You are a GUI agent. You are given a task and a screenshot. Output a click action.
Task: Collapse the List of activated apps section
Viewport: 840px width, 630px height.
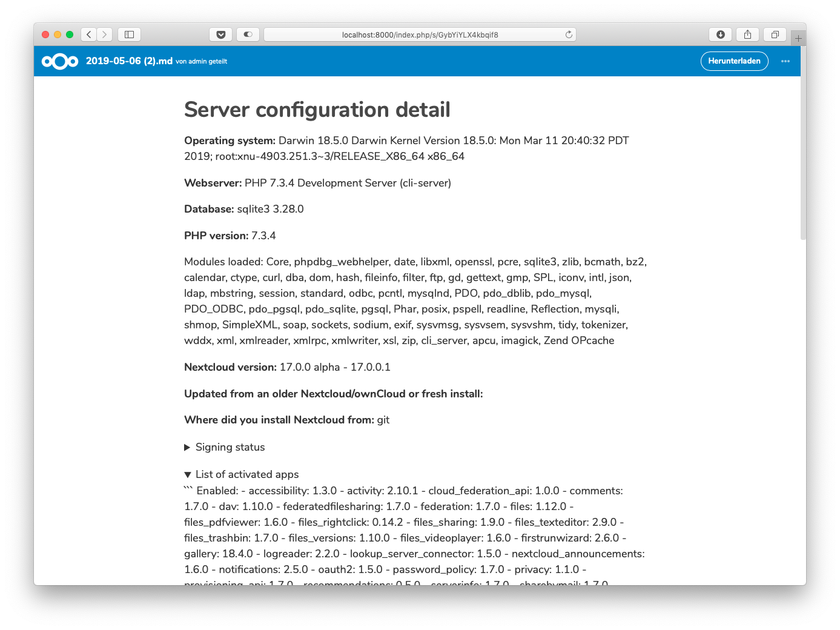[x=242, y=474]
